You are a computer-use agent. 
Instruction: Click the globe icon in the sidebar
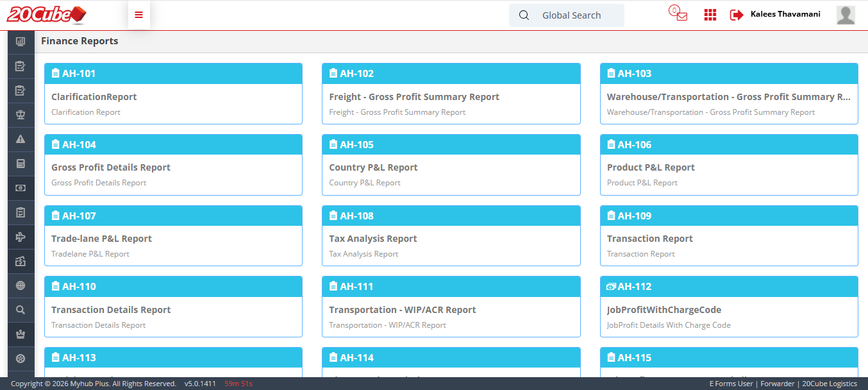click(x=20, y=285)
